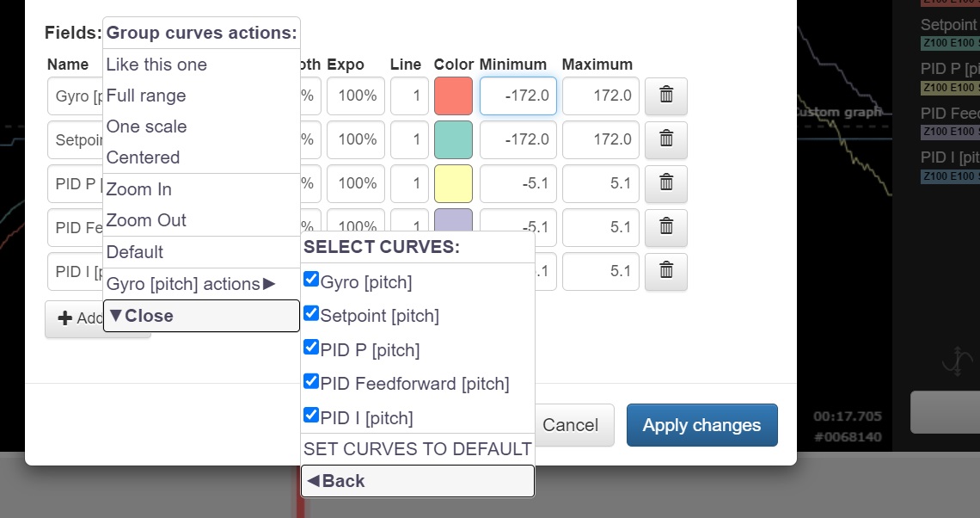Go Back from Select Curves submenu
The width and height of the screenshot is (980, 518).
tap(417, 481)
